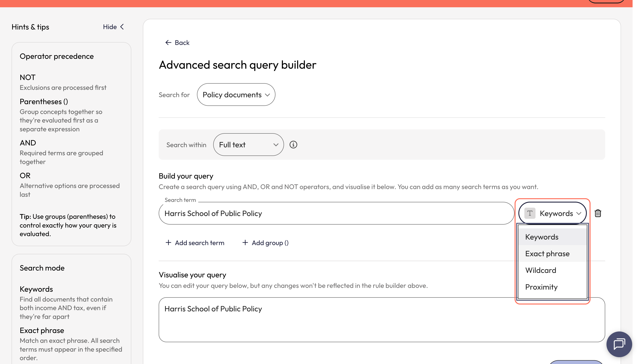Select Proximity from the mode list
The height and width of the screenshot is (364, 639).
(x=552, y=287)
